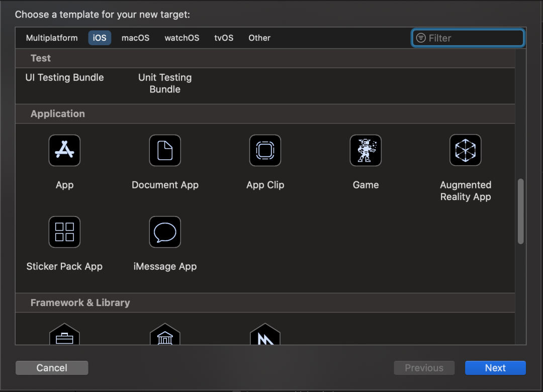Screen dimensions: 543x392
Task: Pick the Game template
Action: point(366,150)
